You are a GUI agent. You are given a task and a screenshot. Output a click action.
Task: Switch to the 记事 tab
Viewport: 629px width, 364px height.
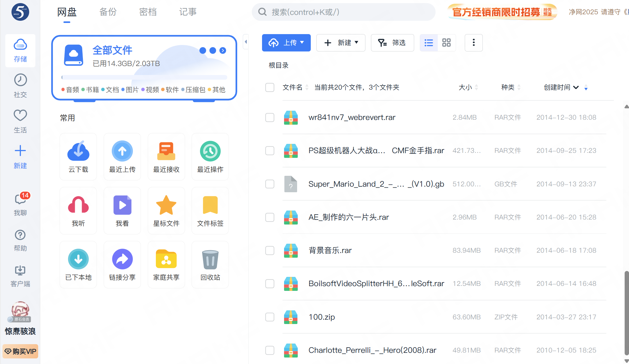pyautogui.click(x=188, y=12)
